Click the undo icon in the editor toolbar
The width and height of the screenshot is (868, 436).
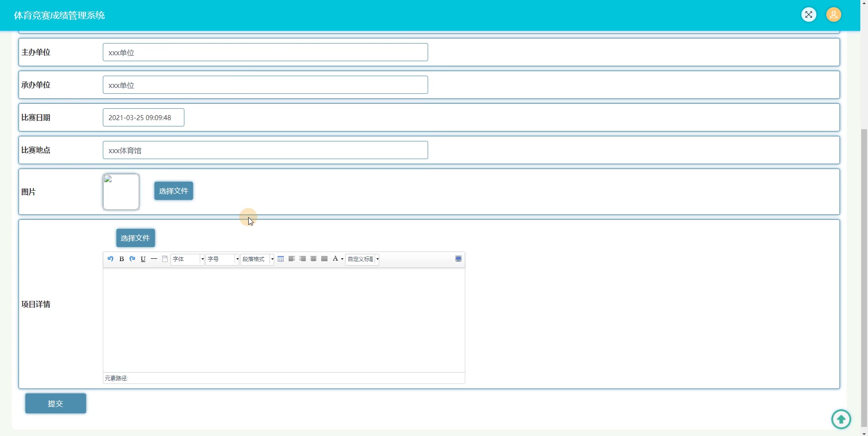(111, 259)
